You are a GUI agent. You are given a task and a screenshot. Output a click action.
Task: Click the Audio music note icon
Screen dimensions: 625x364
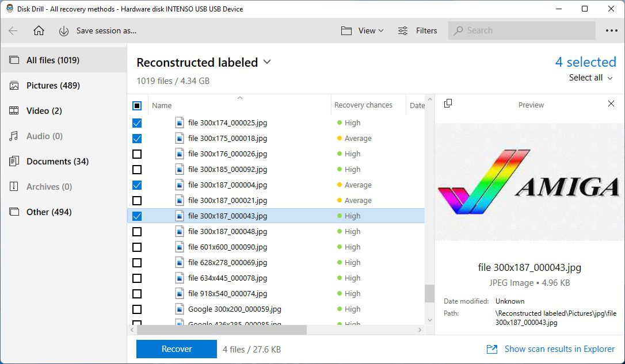14,136
